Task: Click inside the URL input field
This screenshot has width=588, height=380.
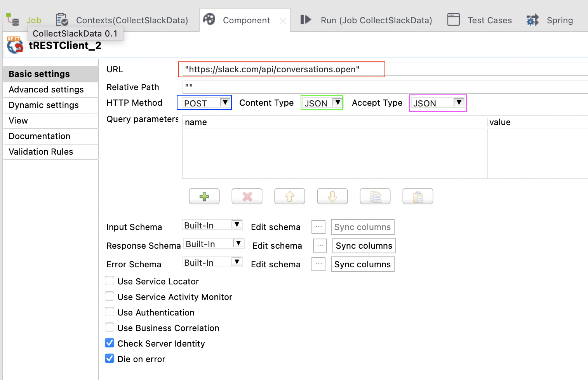Action: point(282,69)
